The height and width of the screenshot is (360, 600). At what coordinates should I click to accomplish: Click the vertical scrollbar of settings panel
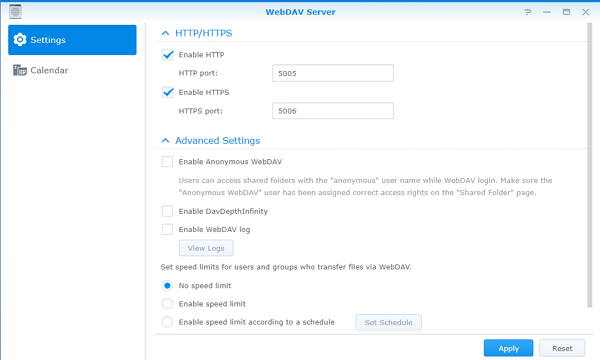point(590,165)
